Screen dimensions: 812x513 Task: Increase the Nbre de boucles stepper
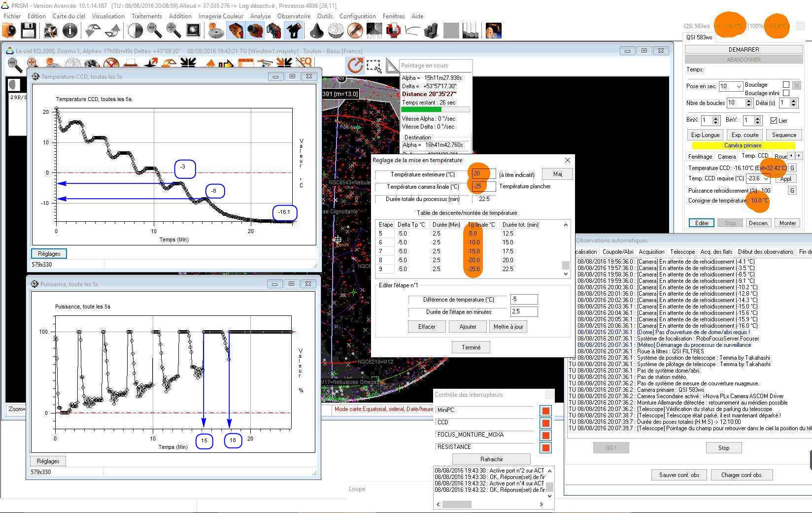pyautogui.click(x=749, y=101)
